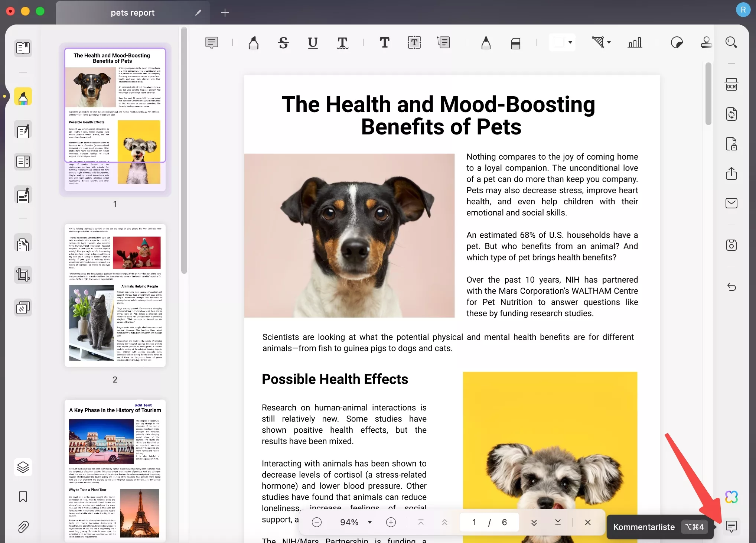Go to the next page
Image resolution: width=756 pixels, height=543 pixels.
coord(534,522)
